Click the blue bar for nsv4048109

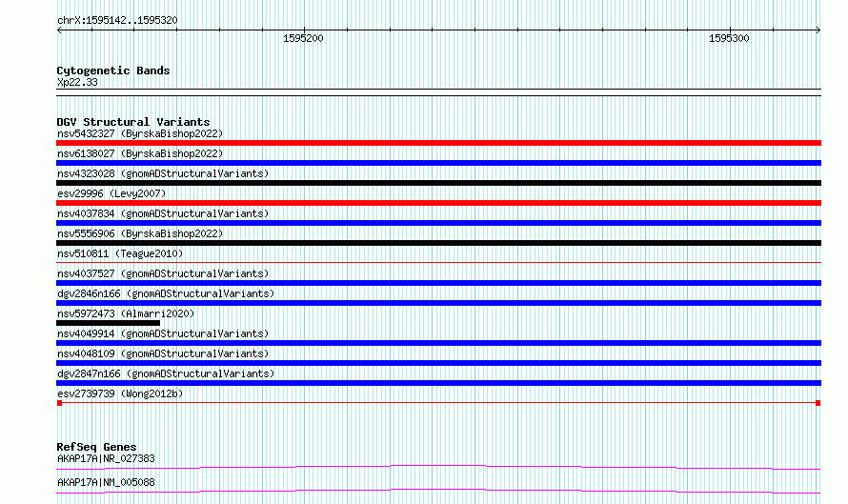point(438,363)
